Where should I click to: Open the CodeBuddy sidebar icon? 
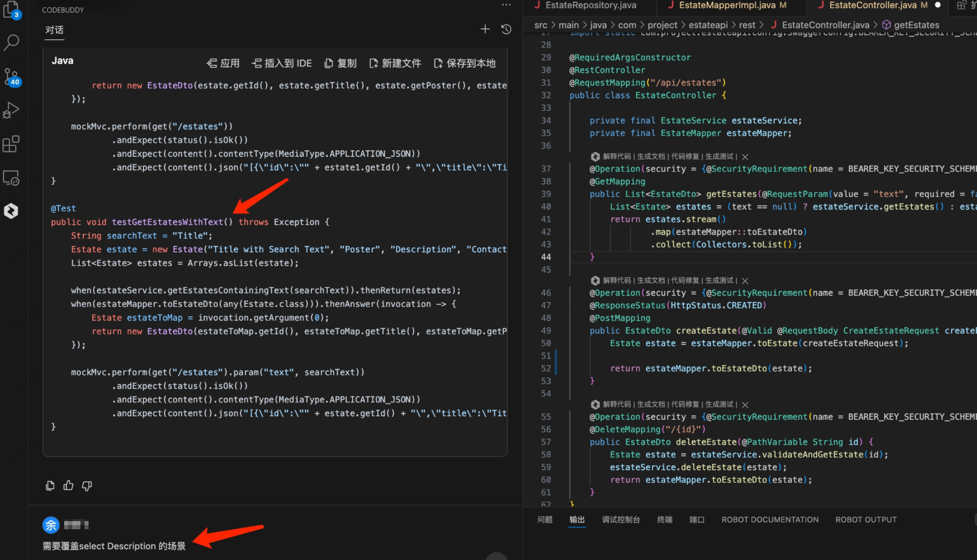click(11, 211)
